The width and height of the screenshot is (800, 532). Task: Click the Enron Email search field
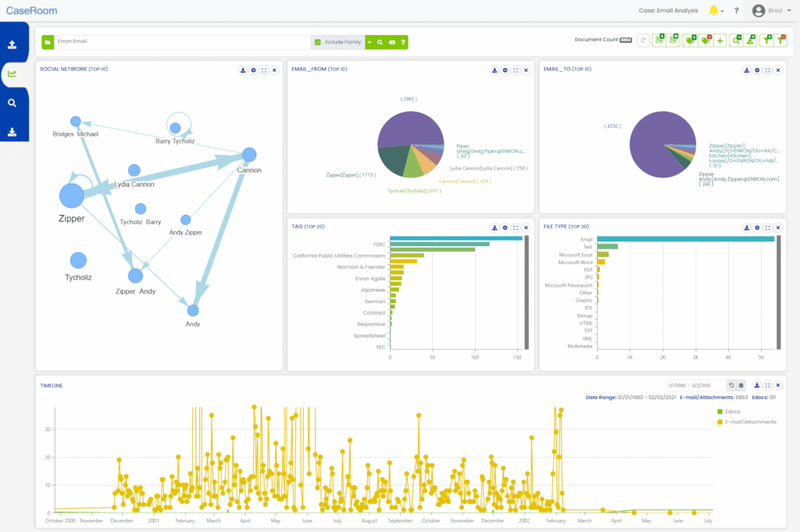180,41
